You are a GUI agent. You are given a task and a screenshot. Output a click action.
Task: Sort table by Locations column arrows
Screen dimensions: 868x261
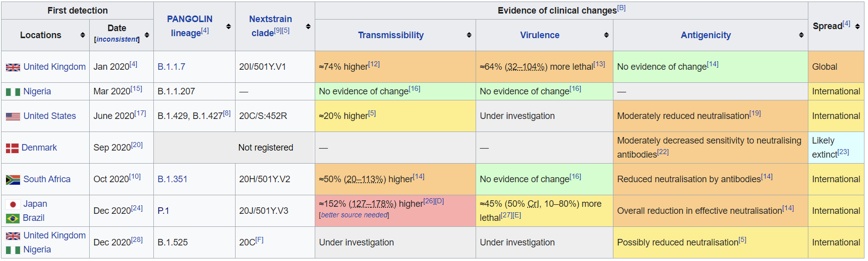pyautogui.click(x=83, y=35)
